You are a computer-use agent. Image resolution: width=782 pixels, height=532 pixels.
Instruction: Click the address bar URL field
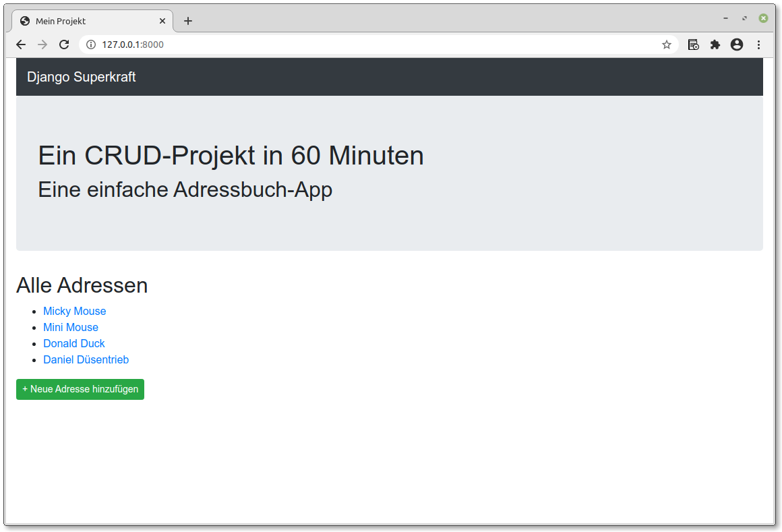(379, 45)
